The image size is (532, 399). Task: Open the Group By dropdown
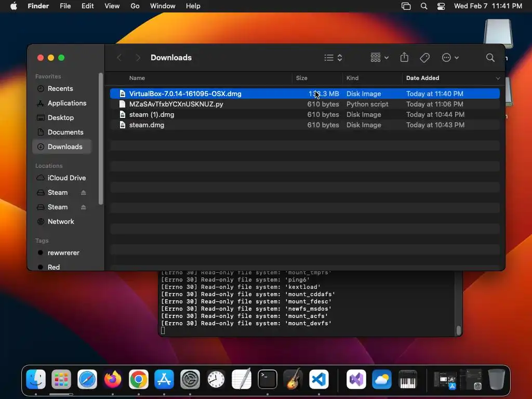coord(379,58)
